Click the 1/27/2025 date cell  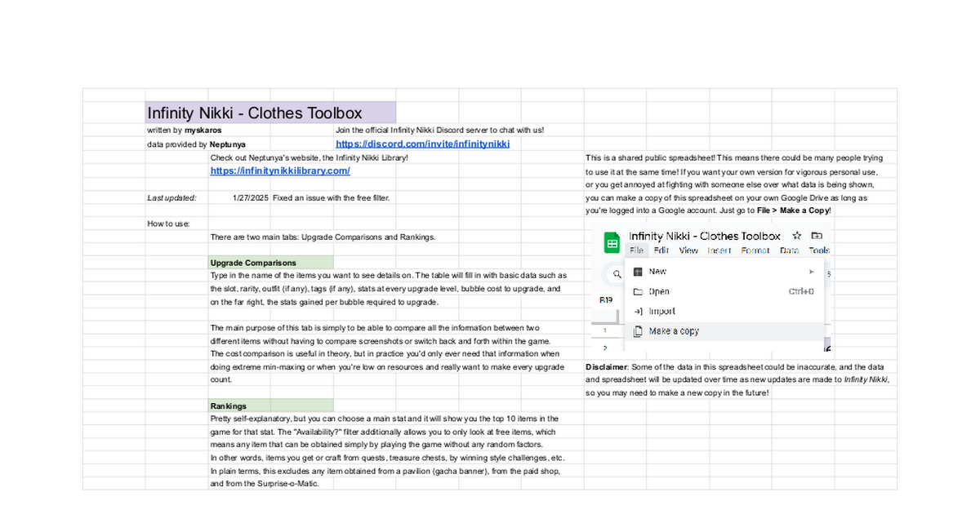point(250,197)
